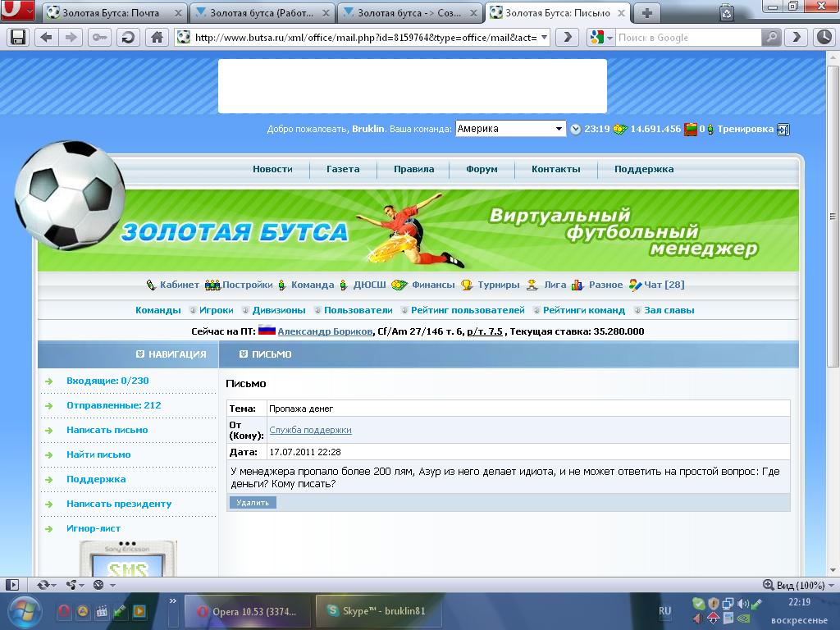Open Входящие: 0/230 inbox folder
Screen dimensions: 840x630
(x=107, y=381)
